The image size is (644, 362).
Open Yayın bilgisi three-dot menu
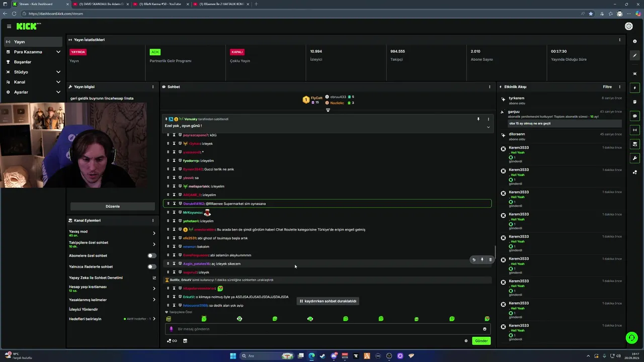[x=153, y=86]
